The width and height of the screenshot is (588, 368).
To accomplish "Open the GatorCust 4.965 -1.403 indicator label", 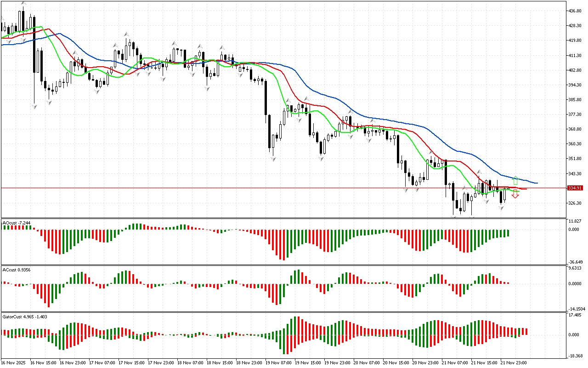I will (x=25, y=316).
